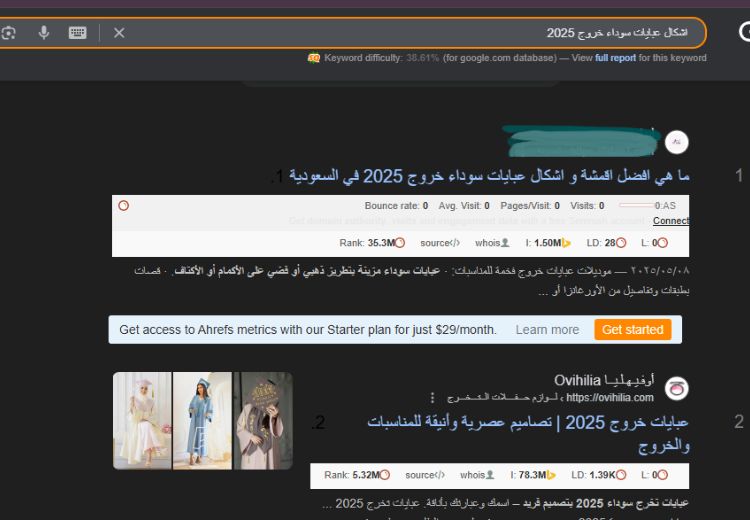Screen dimensions: 750x520
Task: Click LD: 28 linking domains value
Action: (x=601, y=243)
